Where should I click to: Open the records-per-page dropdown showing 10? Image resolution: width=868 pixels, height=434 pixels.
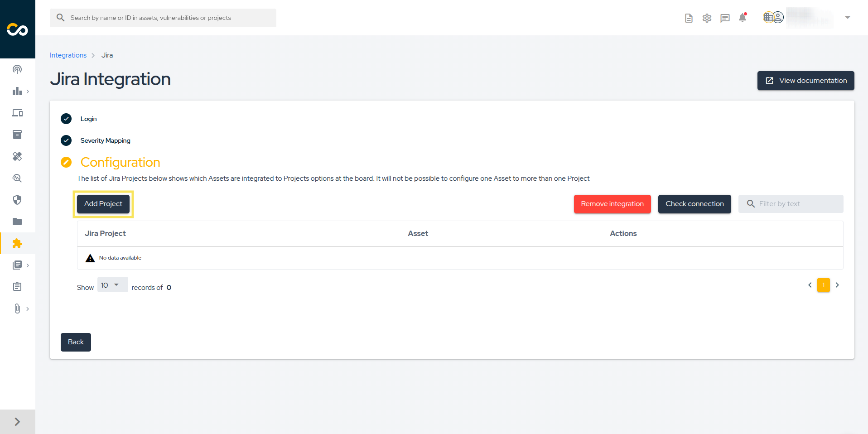click(x=112, y=285)
